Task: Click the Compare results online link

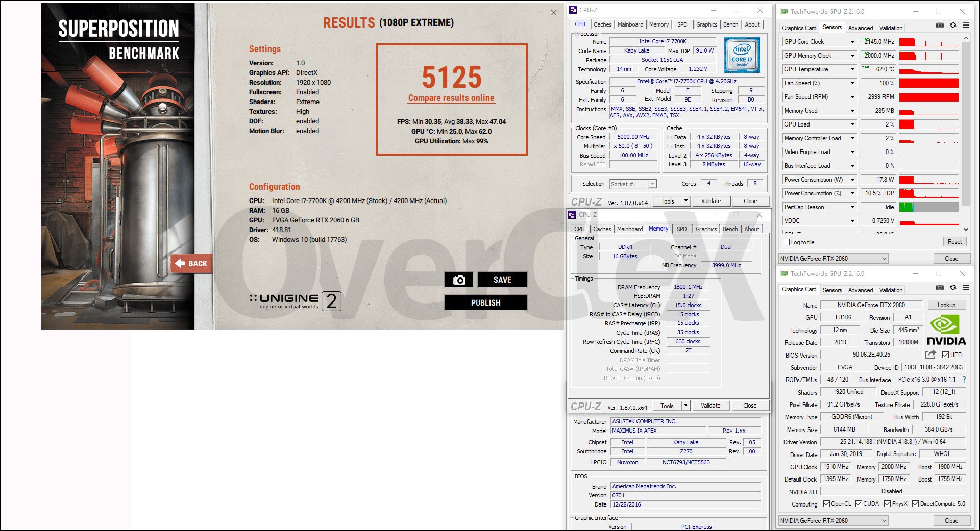Action: [451, 98]
